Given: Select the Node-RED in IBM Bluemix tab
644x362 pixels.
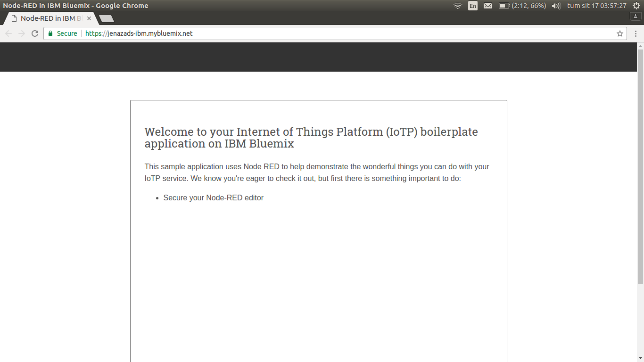Looking at the screenshot, I should [50, 18].
